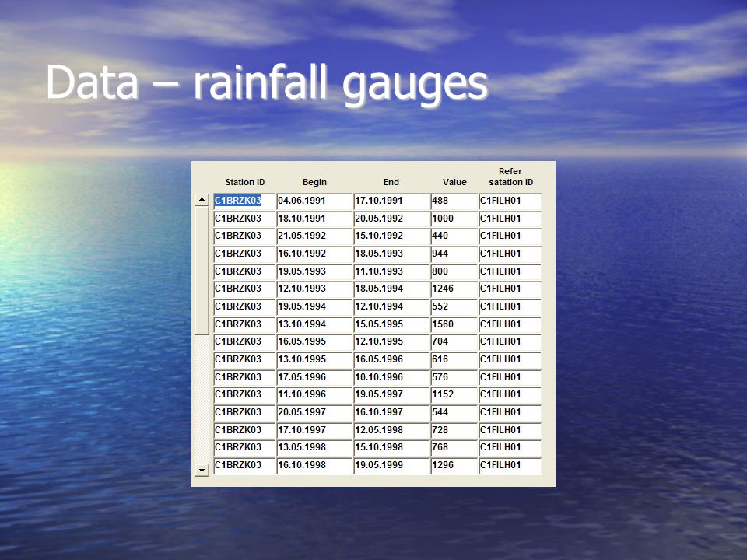Click the Value column header
Viewport: 747px width, 560px height.
[x=454, y=182]
